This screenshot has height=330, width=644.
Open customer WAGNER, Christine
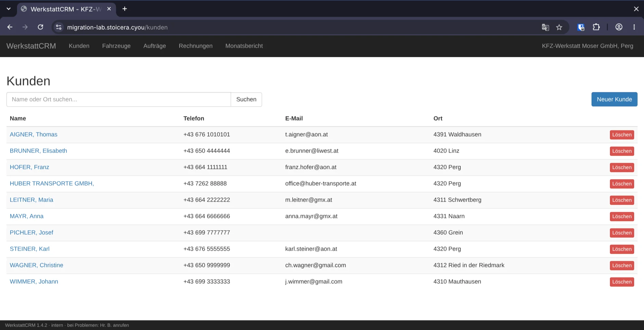(36, 265)
